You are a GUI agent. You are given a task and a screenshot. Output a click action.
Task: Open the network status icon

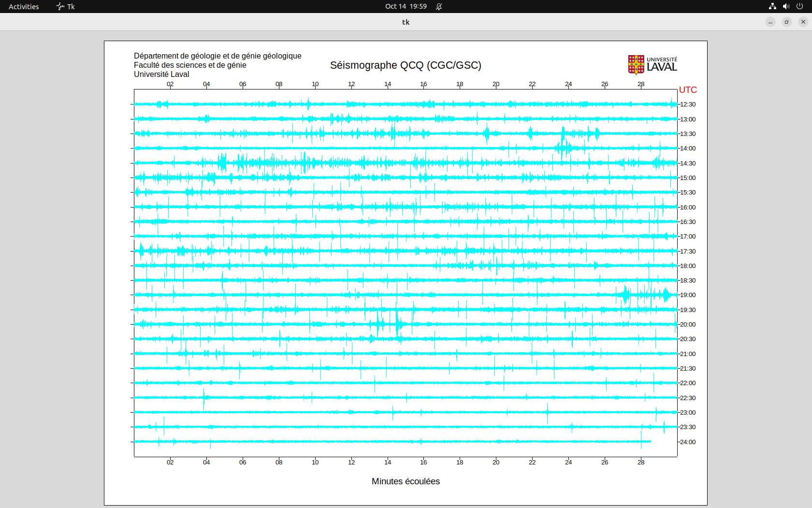click(x=772, y=6)
